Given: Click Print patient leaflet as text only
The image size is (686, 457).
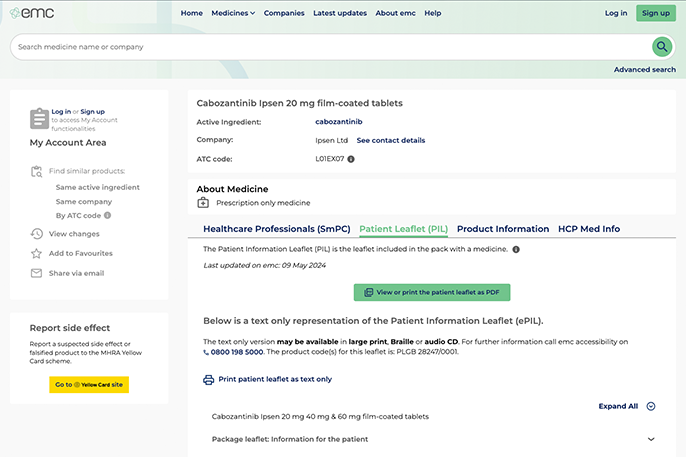Looking at the screenshot, I should 275,379.
